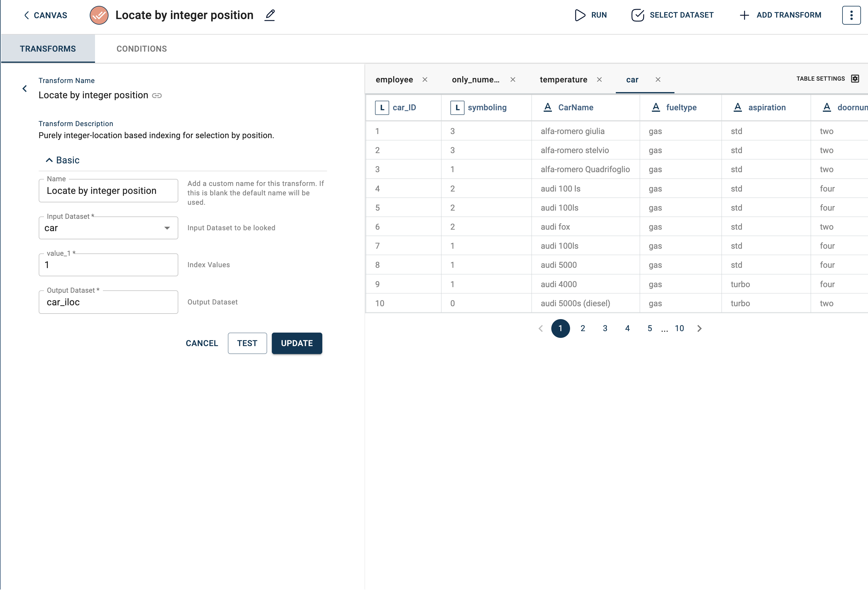
Task: Click the doornumber text type icon
Action: [x=827, y=108]
